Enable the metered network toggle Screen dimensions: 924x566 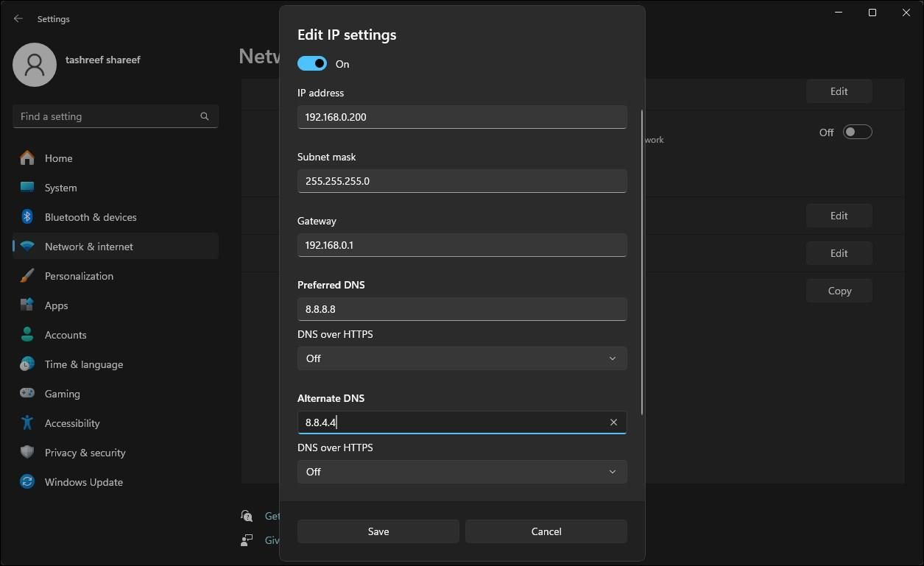pos(856,131)
